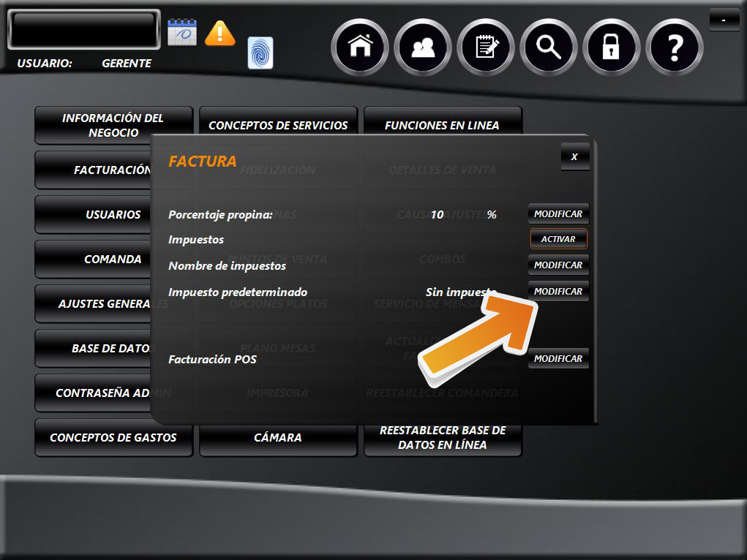Image resolution: width=747 pixels, height=560 pixels.
Task: Click the black display field at top left
Action: (83, 30)
